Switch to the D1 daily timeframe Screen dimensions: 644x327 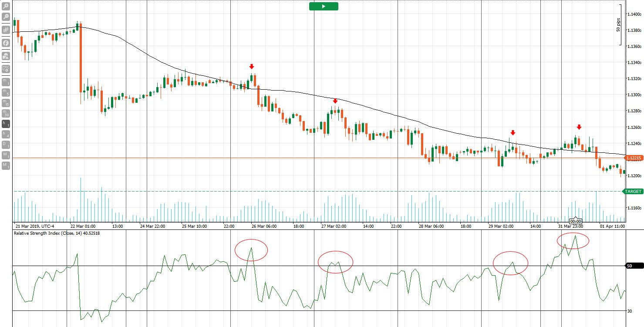(6, 145)
